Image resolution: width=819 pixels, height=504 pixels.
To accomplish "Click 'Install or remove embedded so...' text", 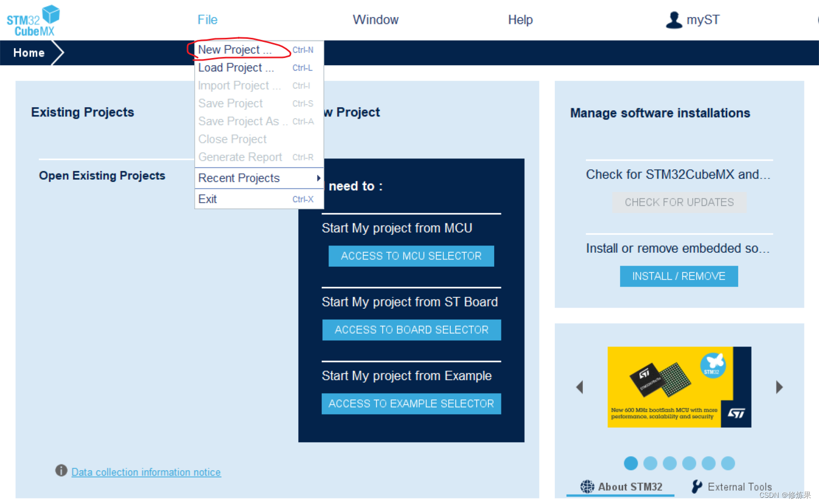I will click(x=678, y=249).
